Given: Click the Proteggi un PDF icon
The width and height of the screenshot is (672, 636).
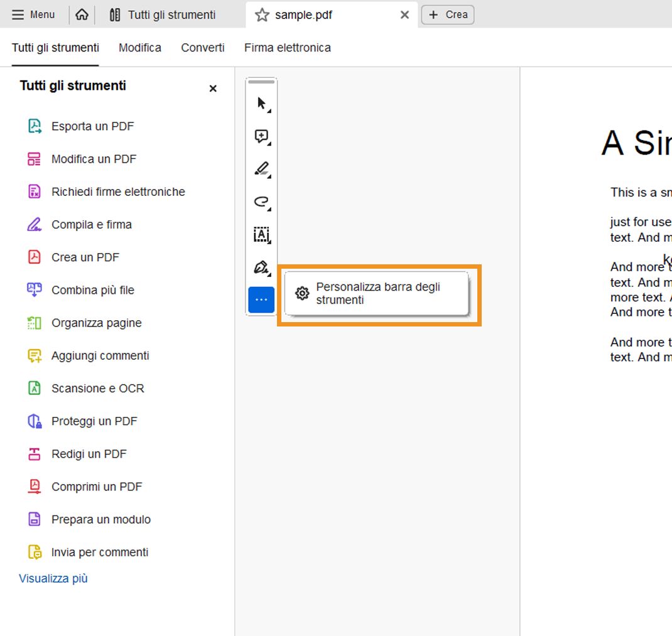Looking at the screenshot, I should (35, 421).
